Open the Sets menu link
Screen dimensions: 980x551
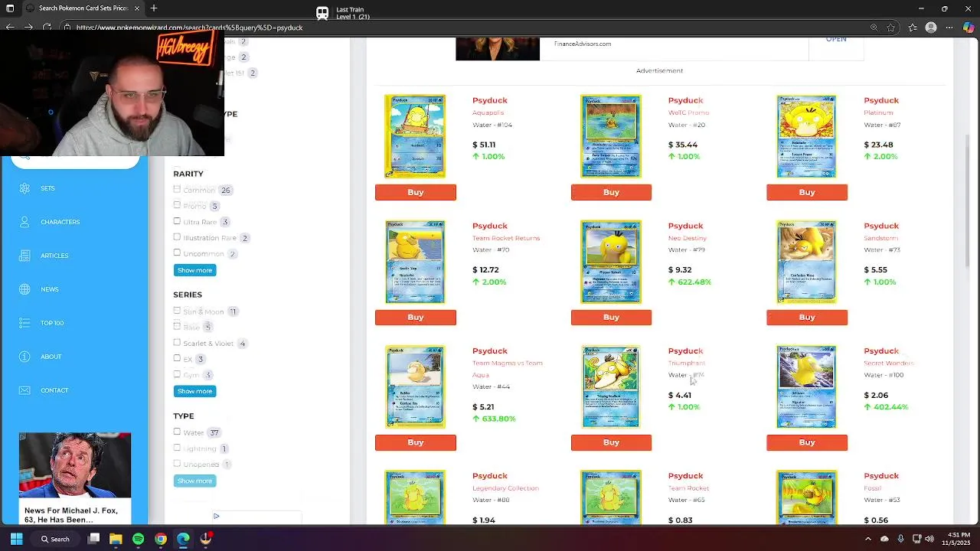point(47,188)
